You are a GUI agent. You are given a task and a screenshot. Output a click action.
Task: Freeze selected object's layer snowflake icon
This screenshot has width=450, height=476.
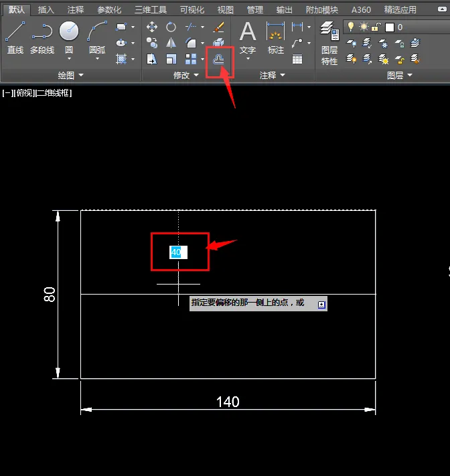(x=383, y=43)
